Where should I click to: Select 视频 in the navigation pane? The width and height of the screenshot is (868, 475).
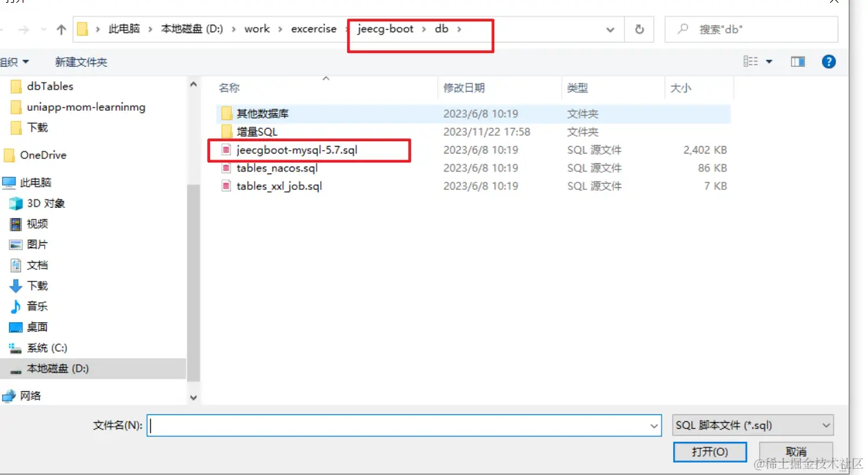[38, 224]
